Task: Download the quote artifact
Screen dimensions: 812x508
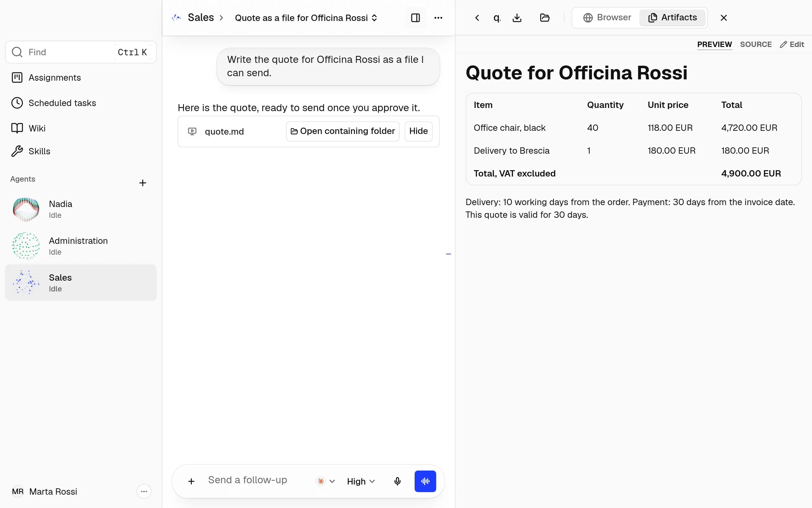Action: [517, 18]
